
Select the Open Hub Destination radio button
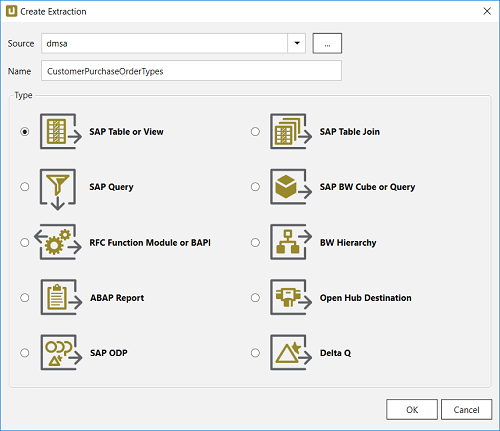coord(255,298)
